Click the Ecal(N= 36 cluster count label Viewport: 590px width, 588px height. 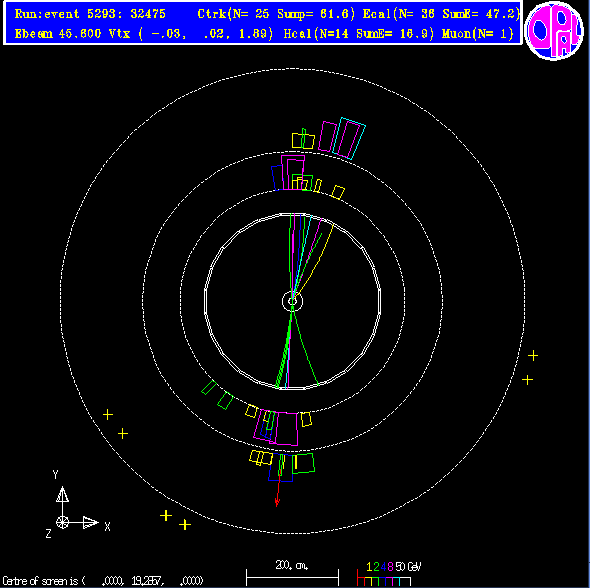(398, 14)
